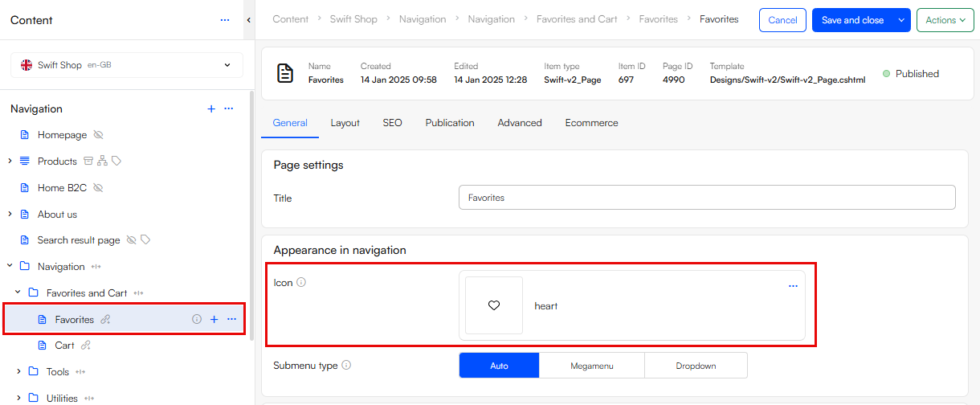Open the Icon field three-dot menu
Screen dimensions: 980x405
[x=793, y=286]
